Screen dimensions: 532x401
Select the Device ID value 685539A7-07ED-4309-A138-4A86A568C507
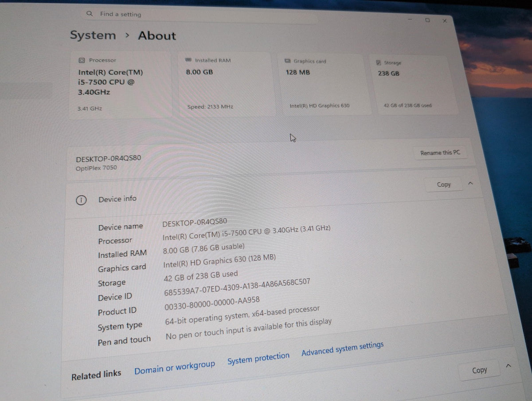236,288
